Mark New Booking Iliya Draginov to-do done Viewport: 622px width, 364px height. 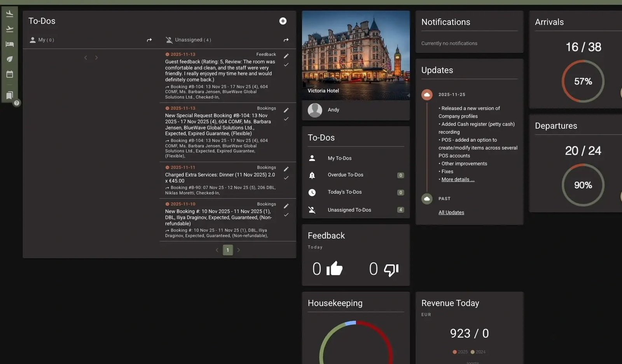pyautogui.click(x=286, y=215)
